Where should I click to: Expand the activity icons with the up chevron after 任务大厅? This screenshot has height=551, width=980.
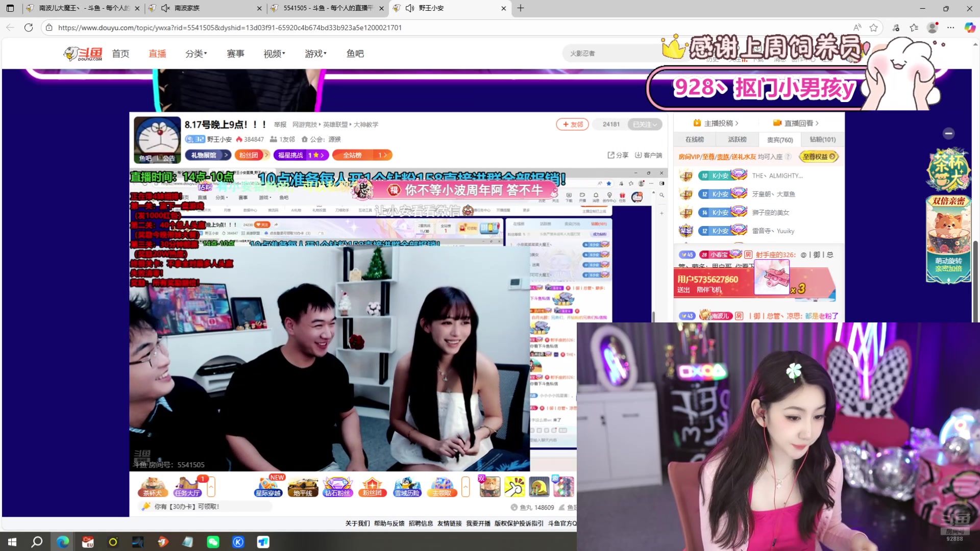coord(211,487)
